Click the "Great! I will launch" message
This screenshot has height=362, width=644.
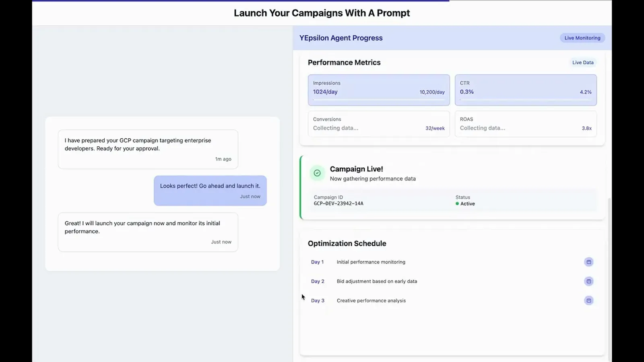(148, 232)
